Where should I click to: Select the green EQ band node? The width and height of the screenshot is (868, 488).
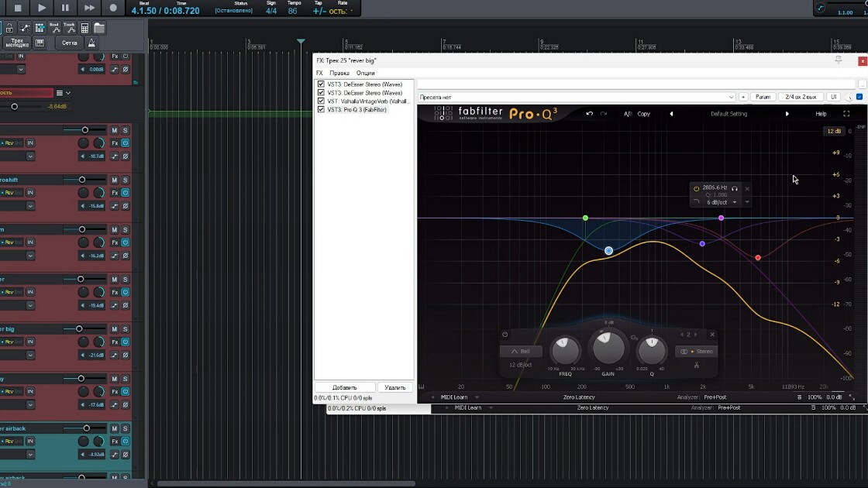pos(586,218)
